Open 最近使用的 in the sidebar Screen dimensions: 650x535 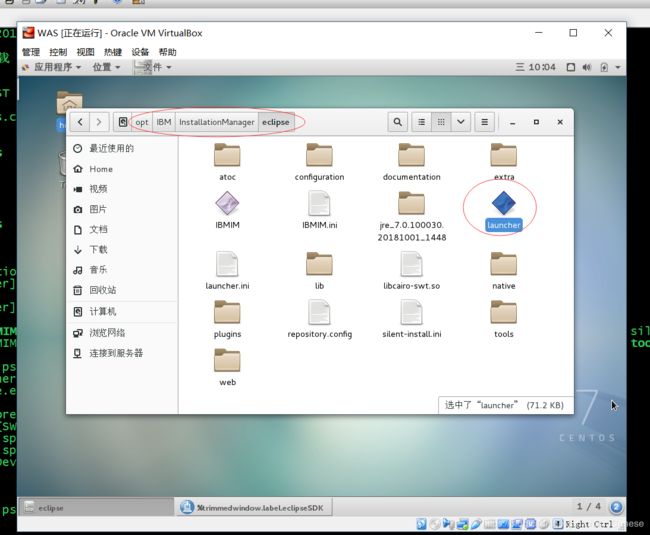coord(122,148)
